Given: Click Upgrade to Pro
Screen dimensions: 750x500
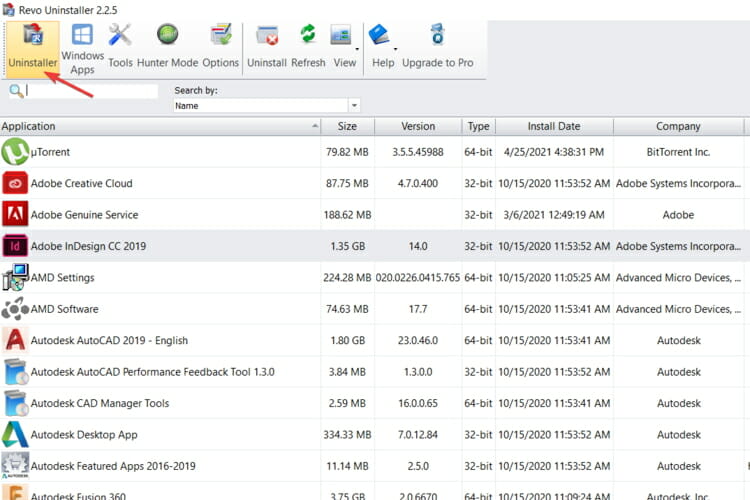Looking at the screenshot, I should [x=438, y=48].
